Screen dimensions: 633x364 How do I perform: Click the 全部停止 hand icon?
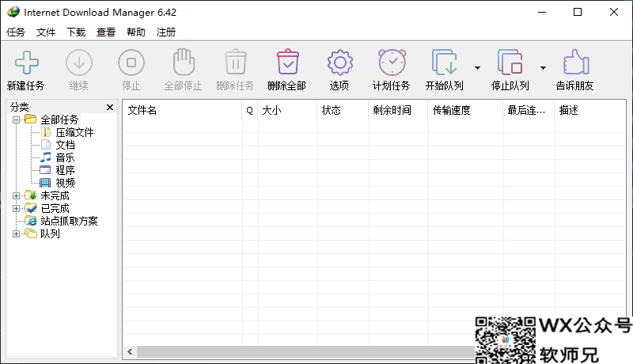184,62
